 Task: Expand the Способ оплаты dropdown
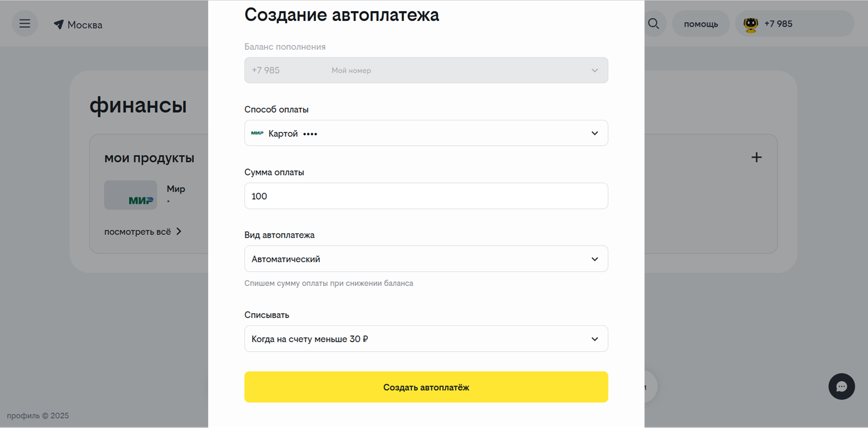(x=594, y=133)
